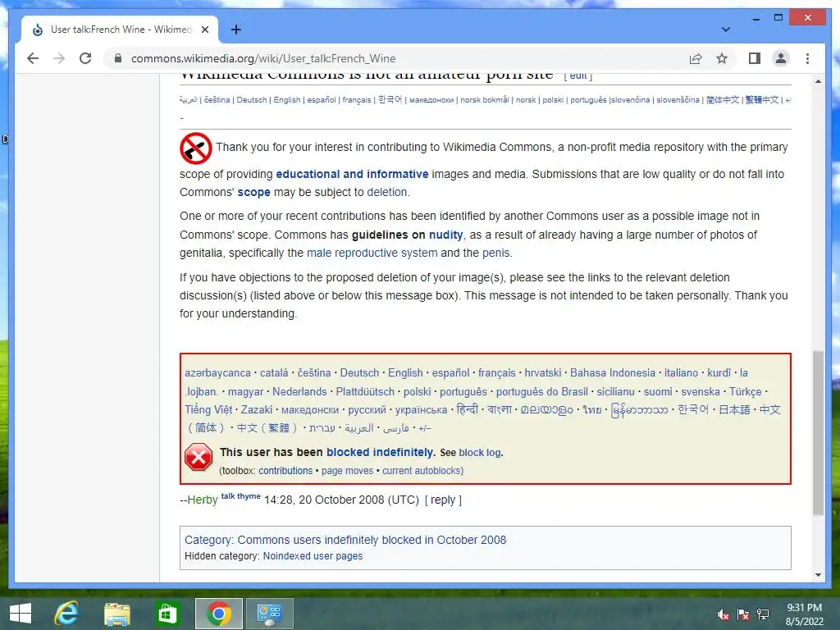Open the Chrome side panel icon
840x630 pixels.
click(755, 58)
